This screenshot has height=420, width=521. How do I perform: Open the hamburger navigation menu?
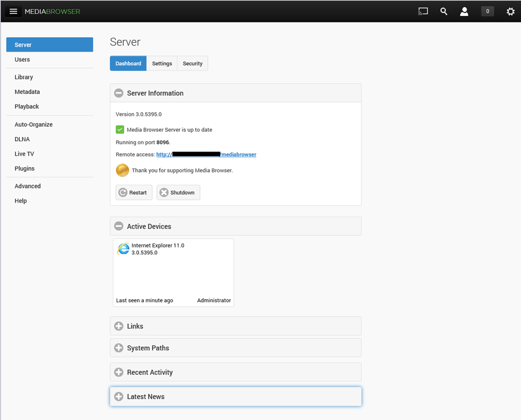[x=14, y=11]
